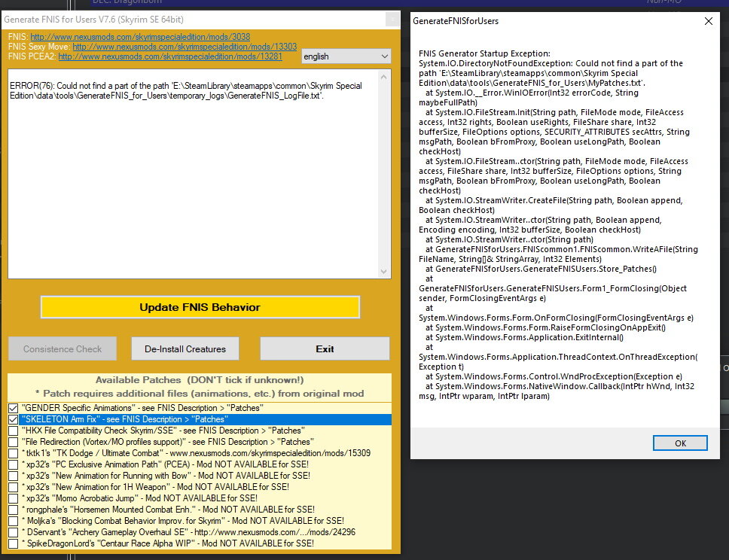Click the faded button in the FNIS title bar
This screenshot has height=560, width=729.
[x=392, y=20]
